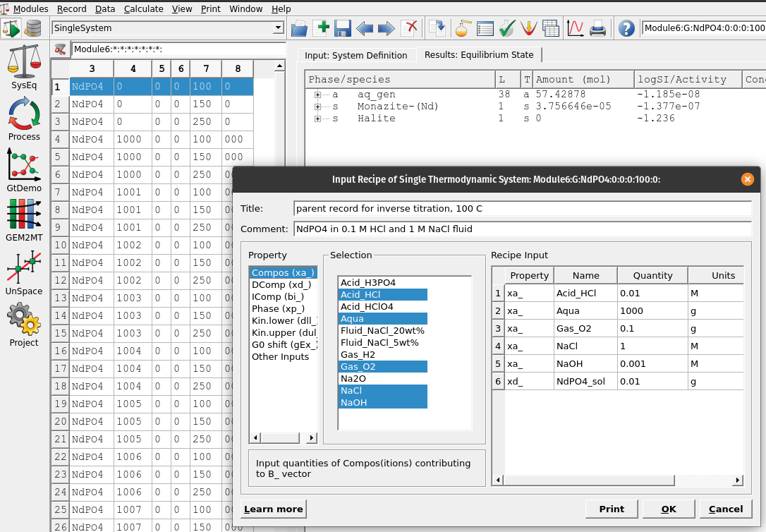Open the GtDemo module

tap(24, 170)
